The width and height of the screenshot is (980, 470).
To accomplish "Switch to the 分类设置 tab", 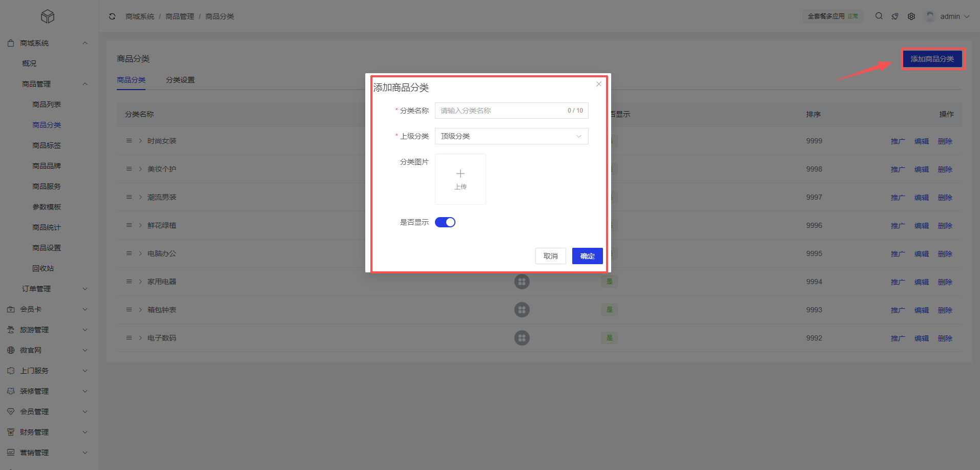I will click(x=180, y=80).
